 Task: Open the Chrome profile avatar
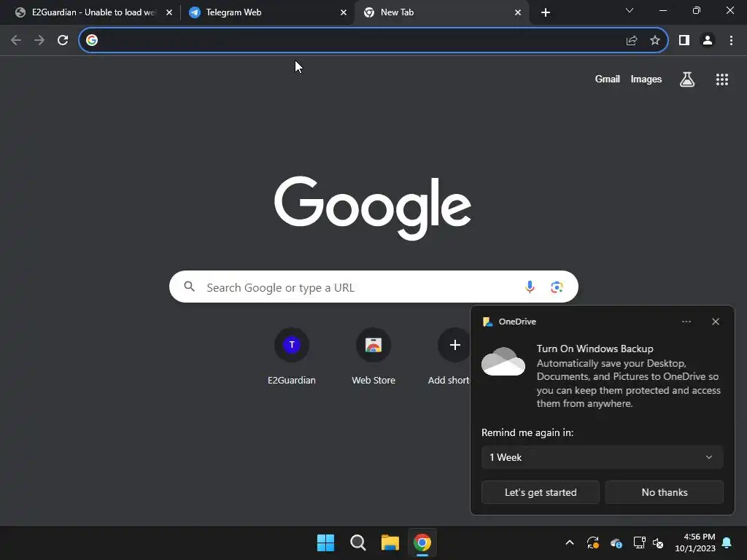coord(708,40)
